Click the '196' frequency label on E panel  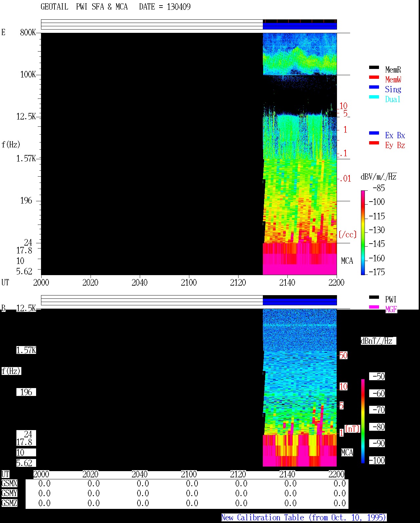(x=26, y=200)
